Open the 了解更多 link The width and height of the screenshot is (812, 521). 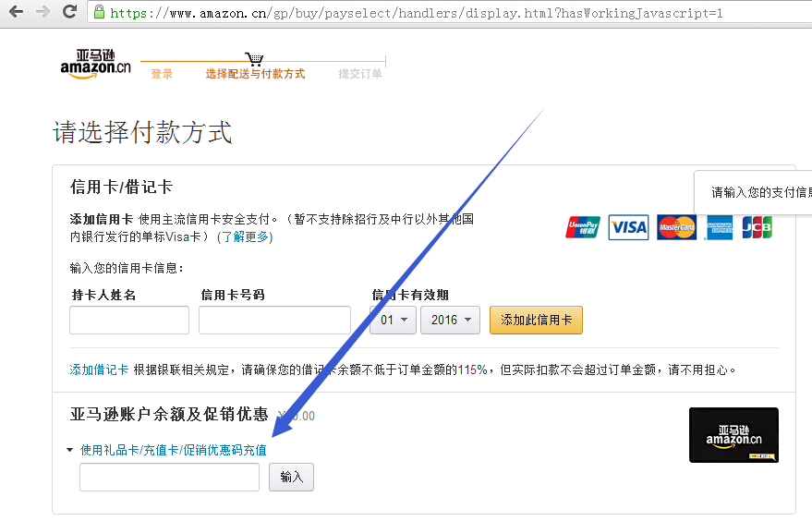(x=245, y=236)
